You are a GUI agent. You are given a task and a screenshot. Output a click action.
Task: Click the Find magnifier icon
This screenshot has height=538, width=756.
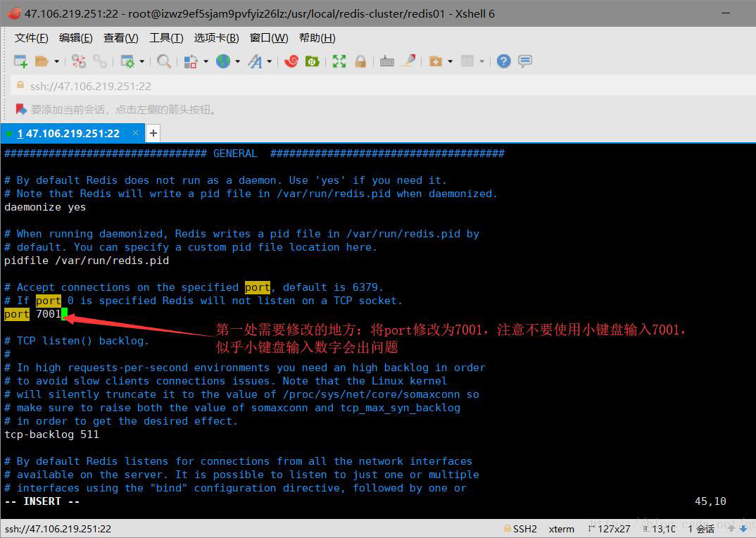pyautogui.click(x=164, y=61)
